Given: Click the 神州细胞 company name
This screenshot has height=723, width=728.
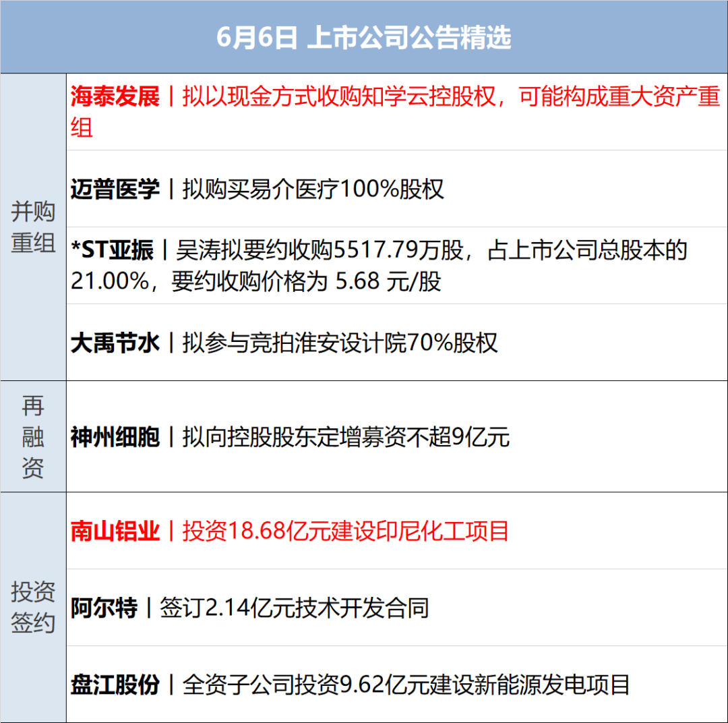Looking at the screenshot, I should (x=115, y=437).
